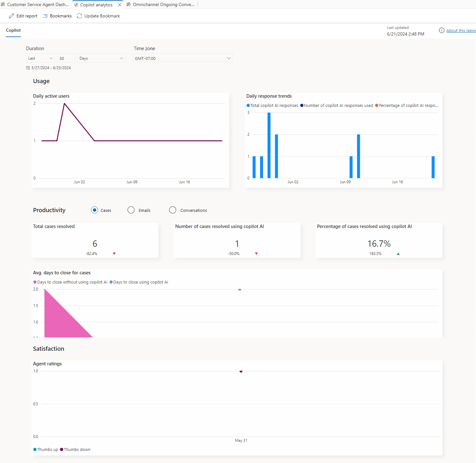476x463 pixels.
Task: Click the Omnichannel Ongoing Conversations tab icon
Action: [x=129, y=4]
